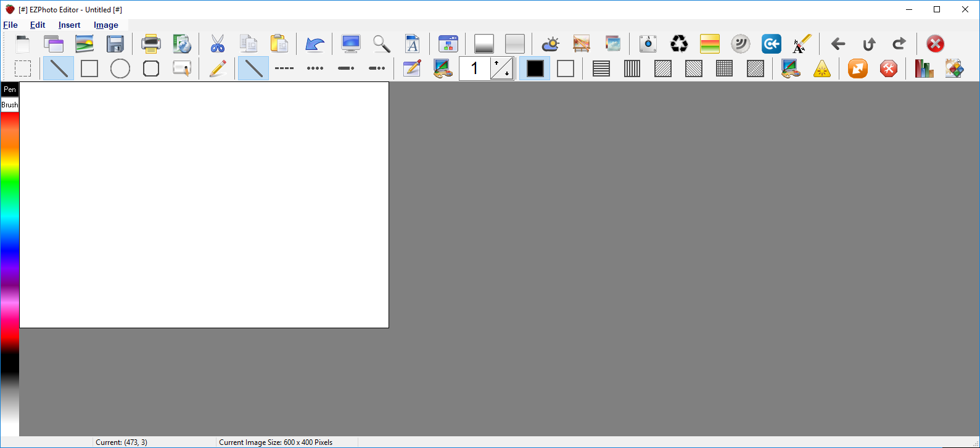Open the Image menu
The image size is (980, 448).
(x=105, y=25)
